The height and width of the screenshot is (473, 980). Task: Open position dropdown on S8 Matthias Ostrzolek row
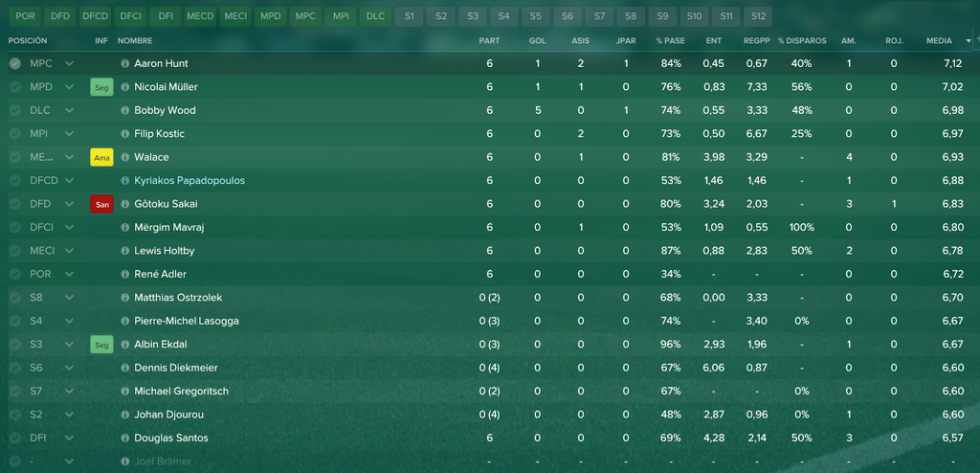69,298
